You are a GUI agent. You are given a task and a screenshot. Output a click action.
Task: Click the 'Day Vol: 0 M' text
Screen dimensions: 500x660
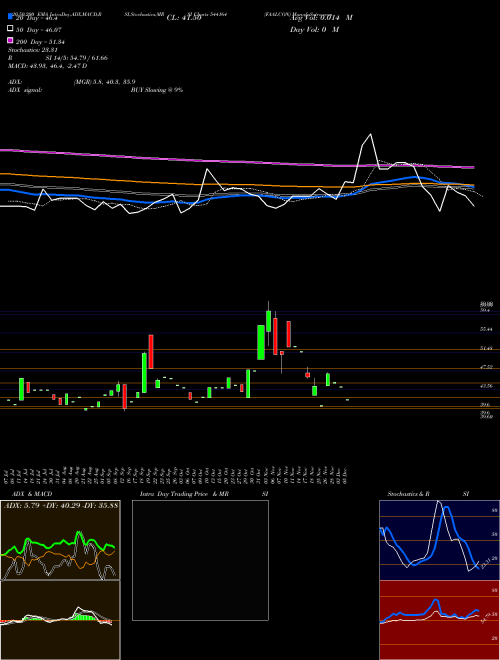click(314, 30)
